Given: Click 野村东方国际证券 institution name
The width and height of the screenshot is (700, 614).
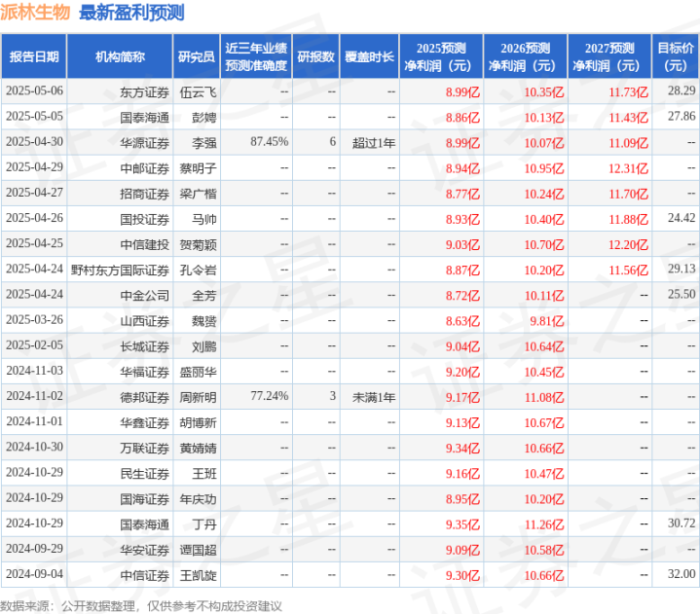Looking at the screenshot, I should pos(120,271).
